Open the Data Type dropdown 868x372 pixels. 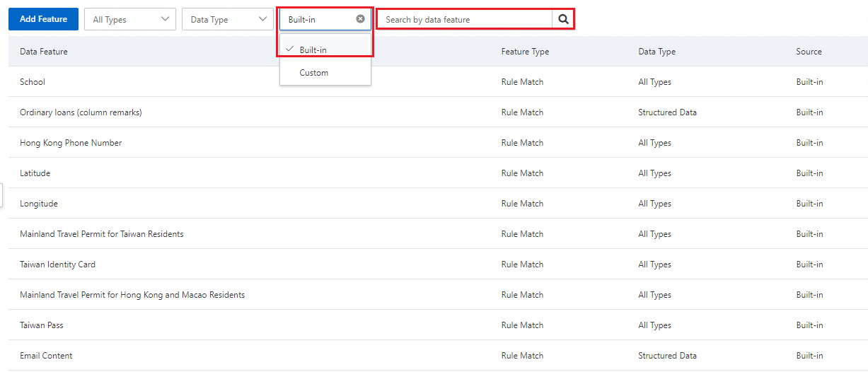click(x=228, y=20)
